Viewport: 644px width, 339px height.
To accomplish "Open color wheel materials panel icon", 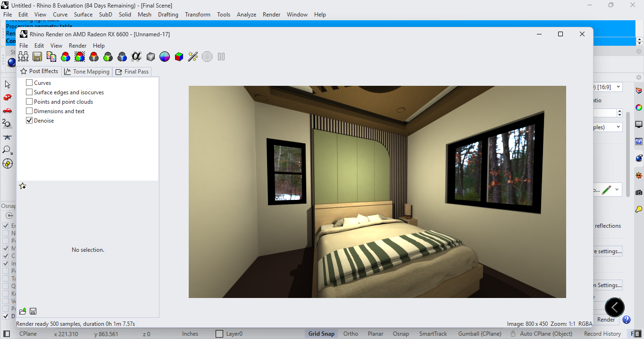I will pos(639,107).
